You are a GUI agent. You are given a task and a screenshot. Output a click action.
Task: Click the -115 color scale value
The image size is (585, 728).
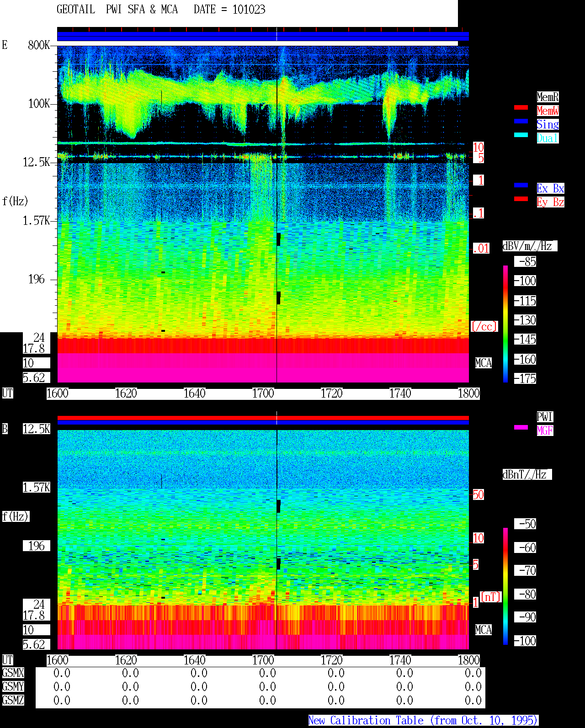click(x=526, y=301)
